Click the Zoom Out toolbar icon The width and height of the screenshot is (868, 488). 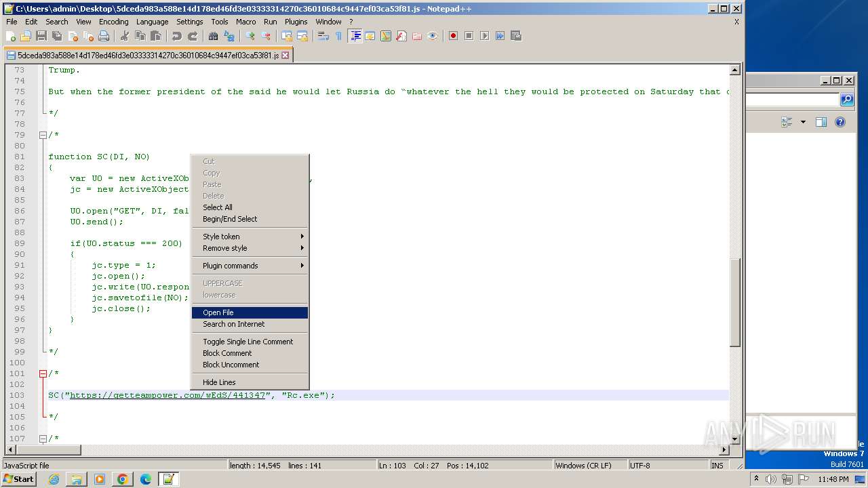(266, 36)
